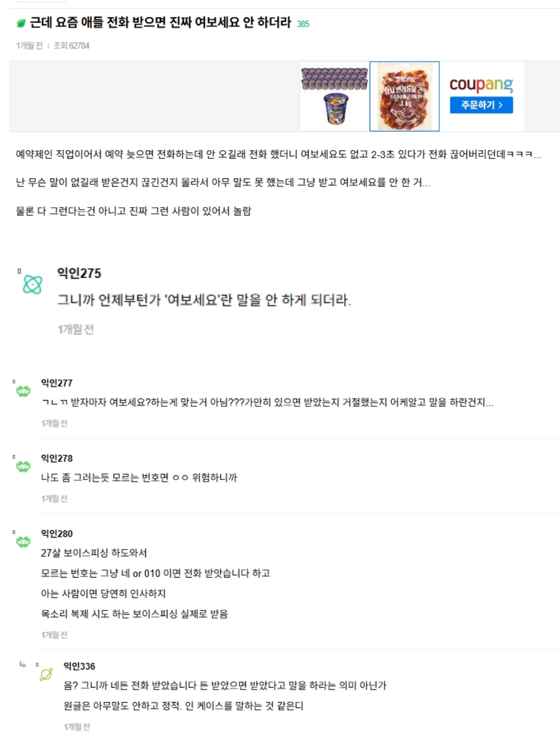The height and width of the screenshot is (753, 560).
Task: Click the reply arrow icon beside 익인336
Action: [x=22, y=665]
